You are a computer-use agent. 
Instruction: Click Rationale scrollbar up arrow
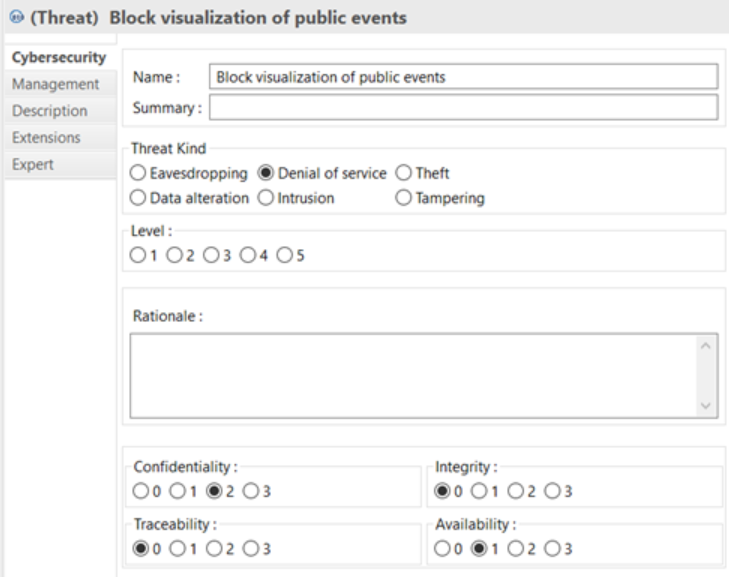tap(706, 345)
